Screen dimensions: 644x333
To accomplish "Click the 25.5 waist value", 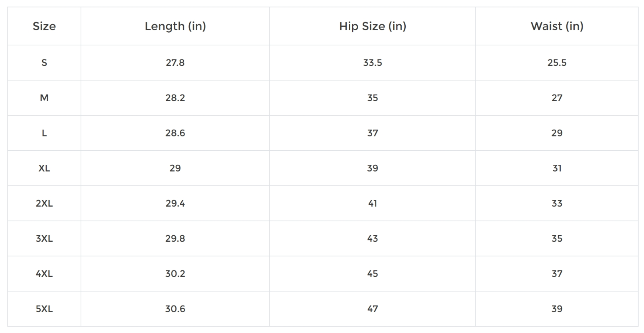I will click(557, 63).
